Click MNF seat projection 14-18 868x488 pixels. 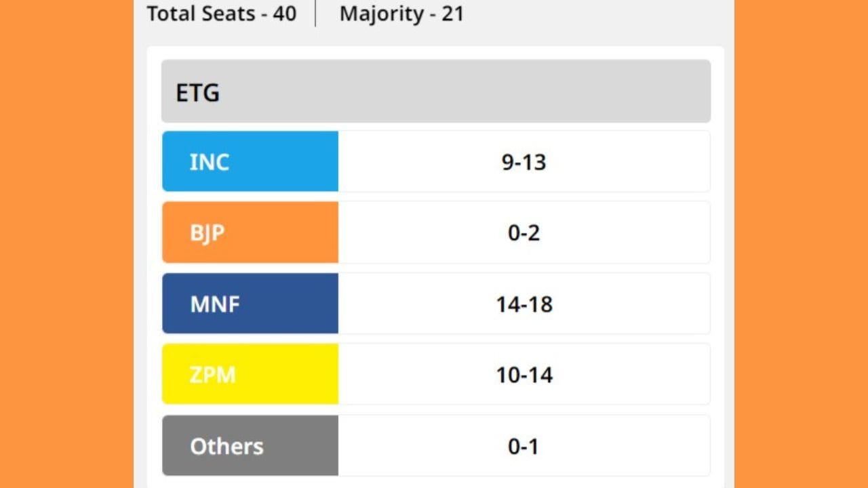tap(524, 304)
